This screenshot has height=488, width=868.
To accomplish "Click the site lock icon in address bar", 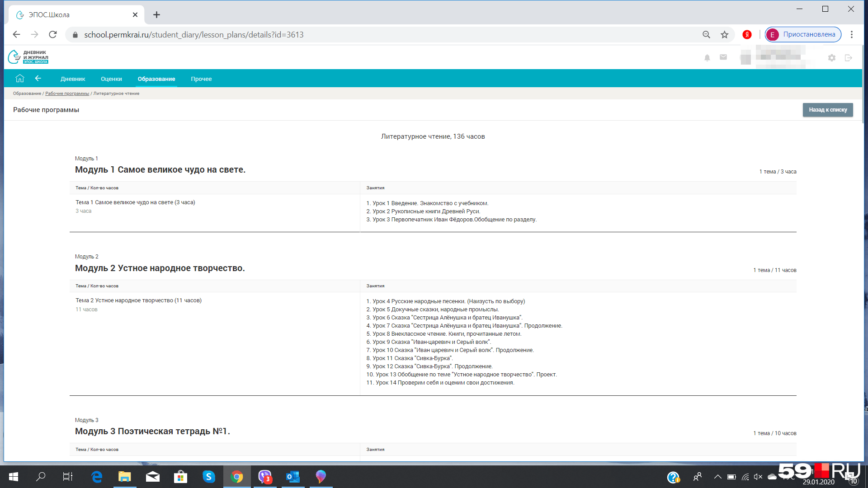I will coord(75,35).
